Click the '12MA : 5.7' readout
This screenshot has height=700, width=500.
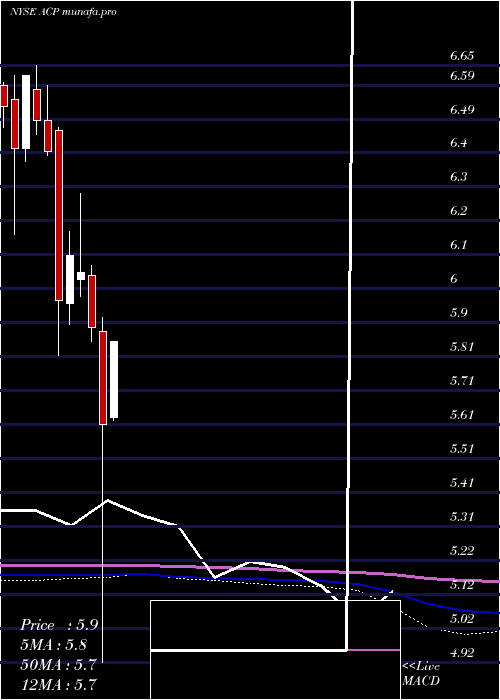pos(58,684)
